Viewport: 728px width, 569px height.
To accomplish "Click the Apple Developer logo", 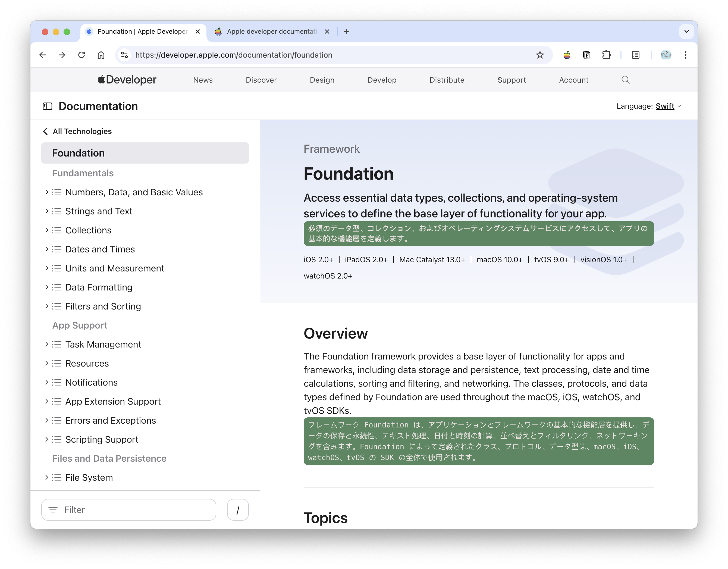I will click(127, 80).
